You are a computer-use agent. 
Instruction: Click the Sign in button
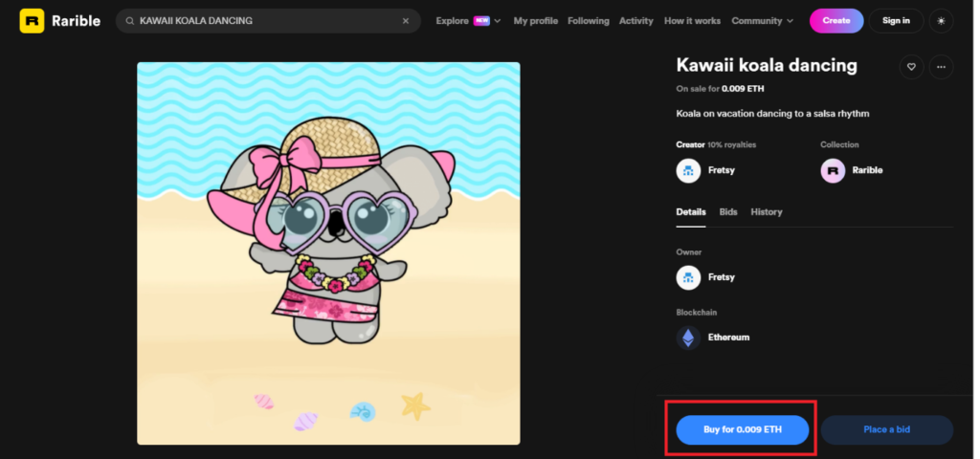896,21
